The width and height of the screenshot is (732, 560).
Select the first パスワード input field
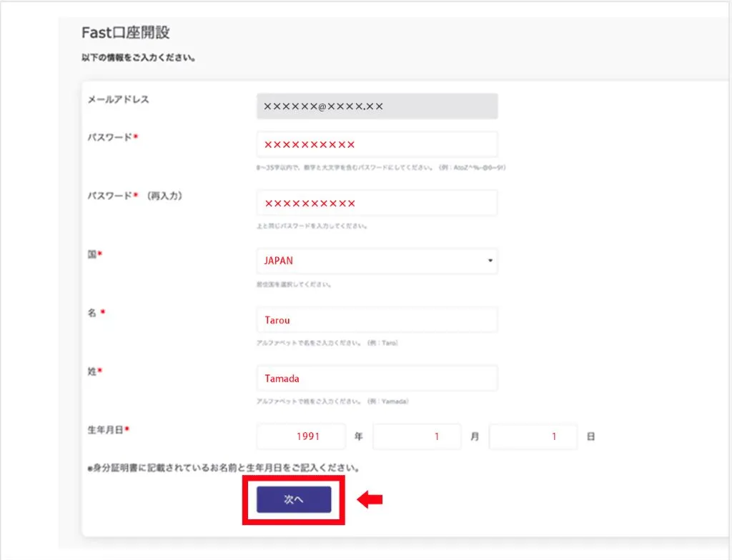coord(377,144)
